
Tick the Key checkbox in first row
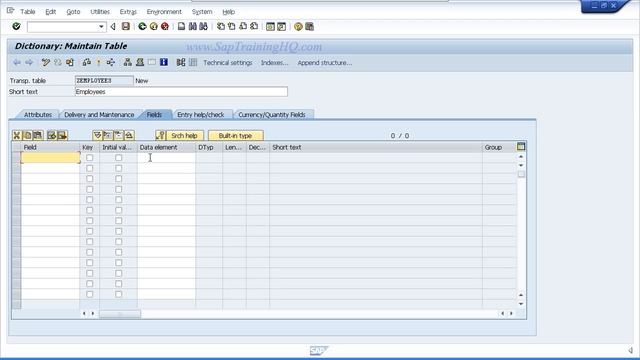pyautogui.click(x=89, y=158)
